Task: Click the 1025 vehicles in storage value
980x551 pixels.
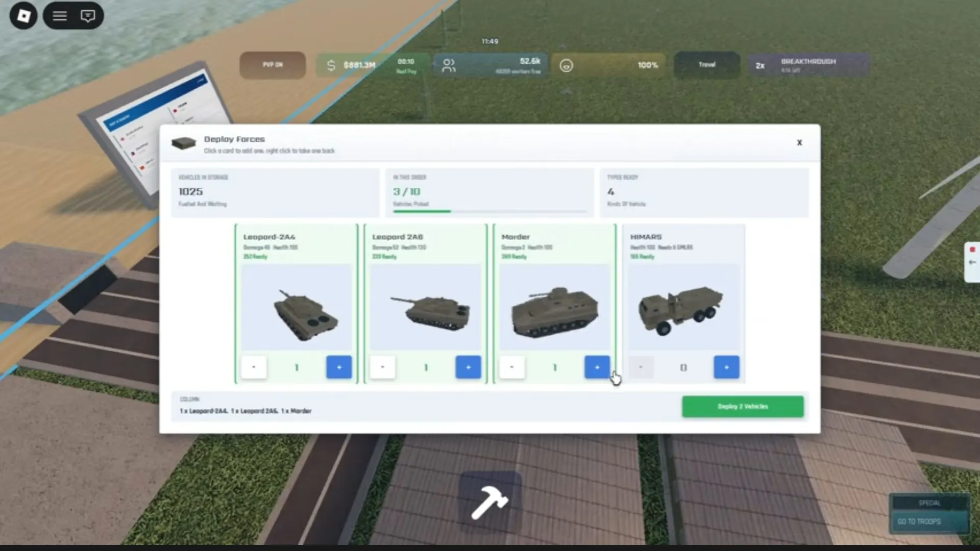Action: pyautogui.click(x=191, y=192)
